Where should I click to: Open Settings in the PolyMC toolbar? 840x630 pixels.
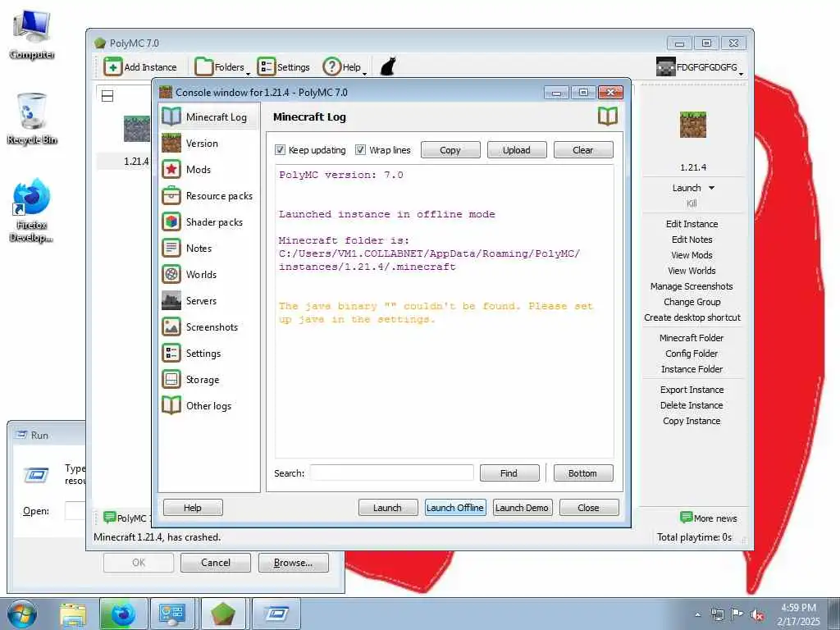pyautogui.click(x=284, y=67)
